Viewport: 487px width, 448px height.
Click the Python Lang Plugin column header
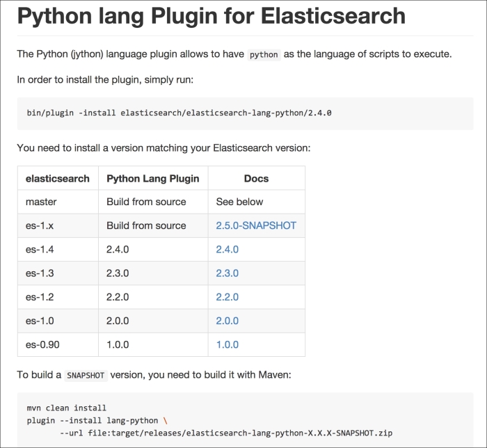click(153, 179)
